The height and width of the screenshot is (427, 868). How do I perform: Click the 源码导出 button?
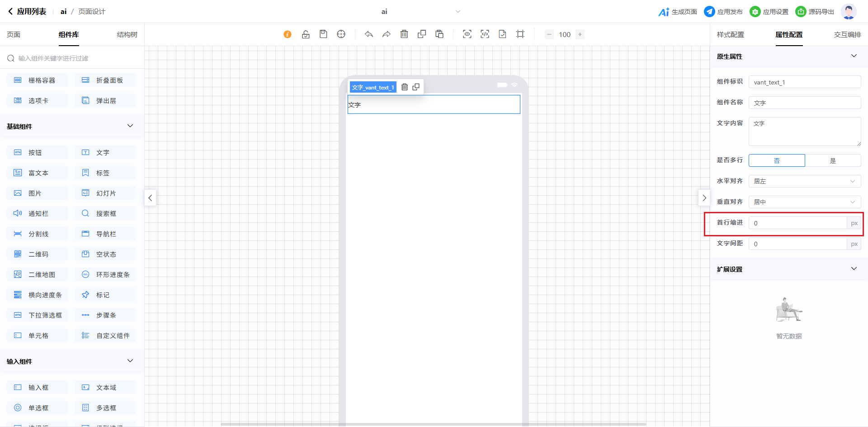click(x=815, y=12)
